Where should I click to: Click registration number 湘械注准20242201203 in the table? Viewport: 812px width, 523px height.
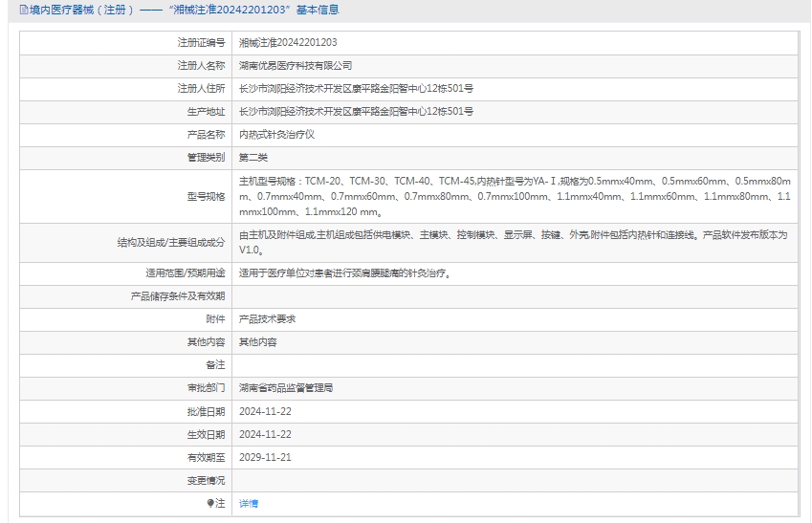(x=287, y=43)
